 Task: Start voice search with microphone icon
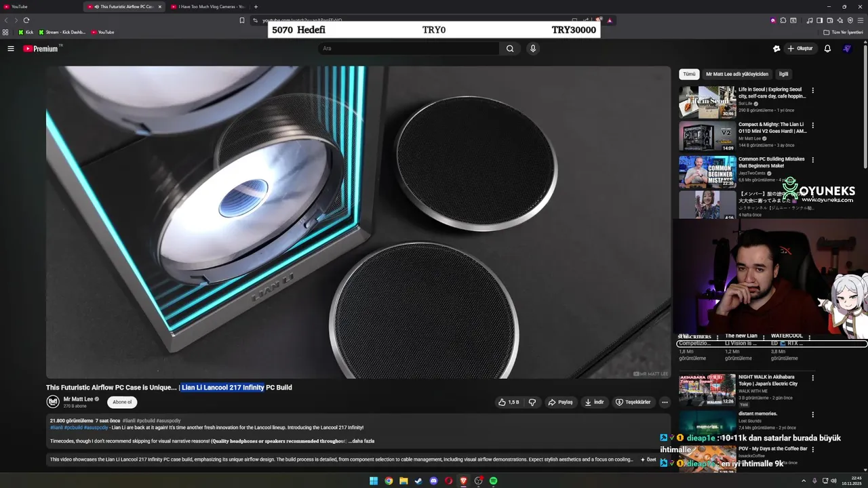click(x=533, y=49)
